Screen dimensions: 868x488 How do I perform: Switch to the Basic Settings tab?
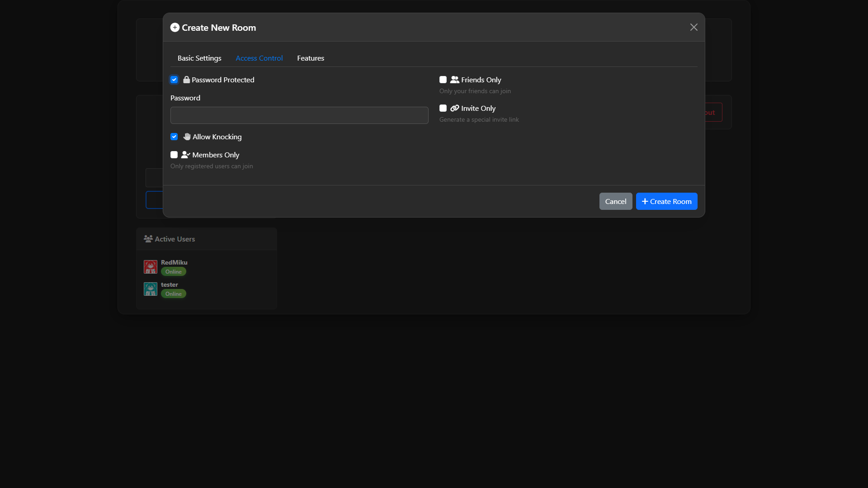(x=199, y=58)
